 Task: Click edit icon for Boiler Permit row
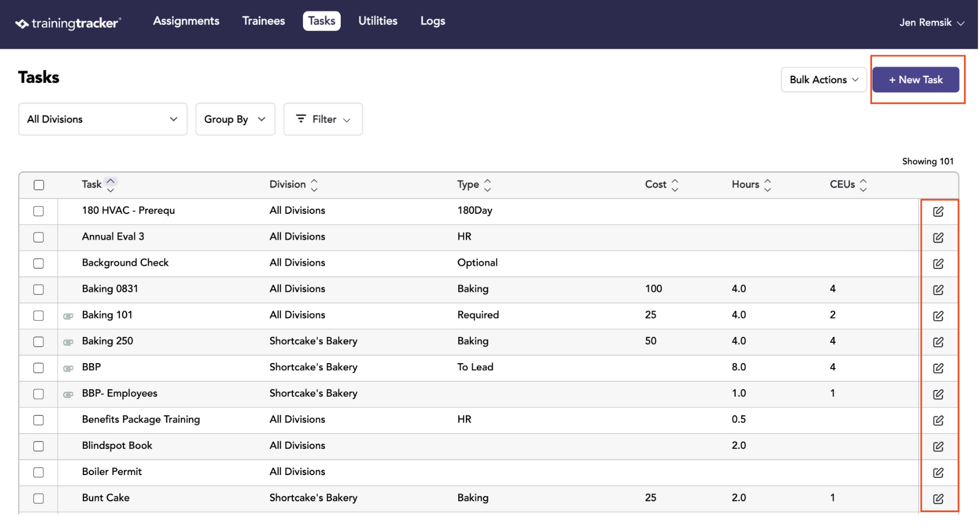[938, 472]
